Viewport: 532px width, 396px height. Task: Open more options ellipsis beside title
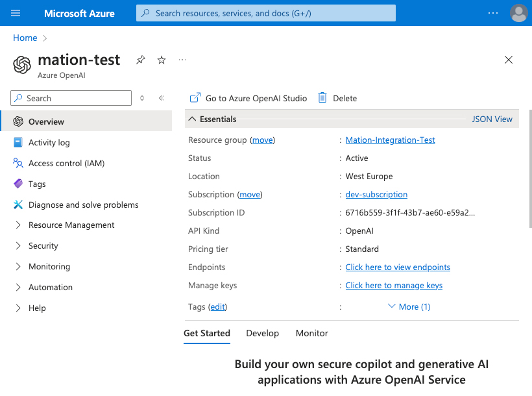pos(182,60)
